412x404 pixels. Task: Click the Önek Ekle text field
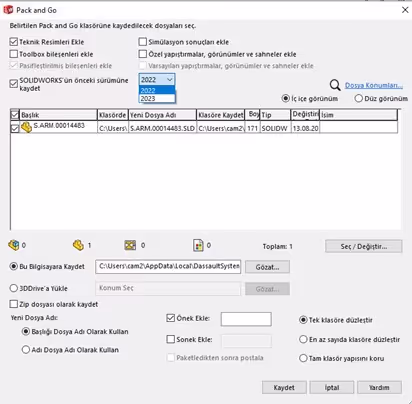246,319
